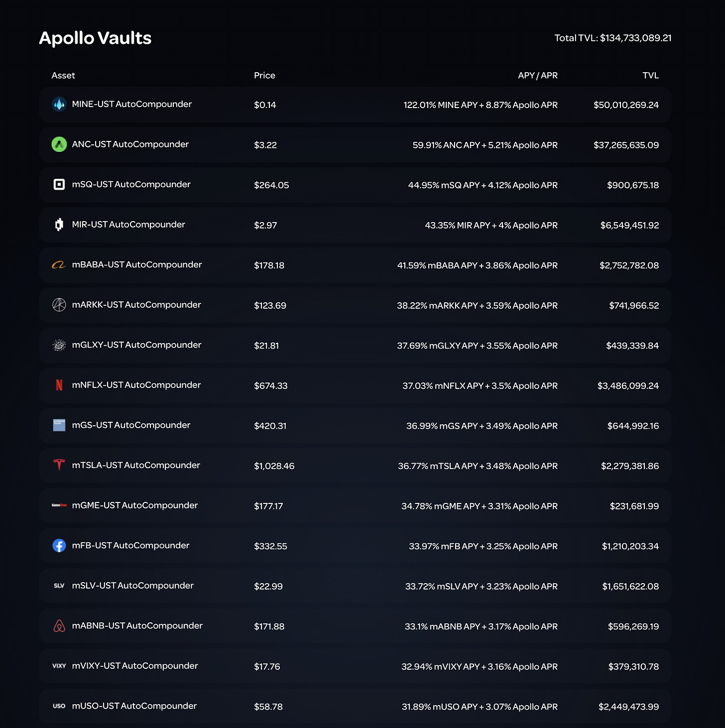Click the Apollo Vaults heading

[95, 38]
